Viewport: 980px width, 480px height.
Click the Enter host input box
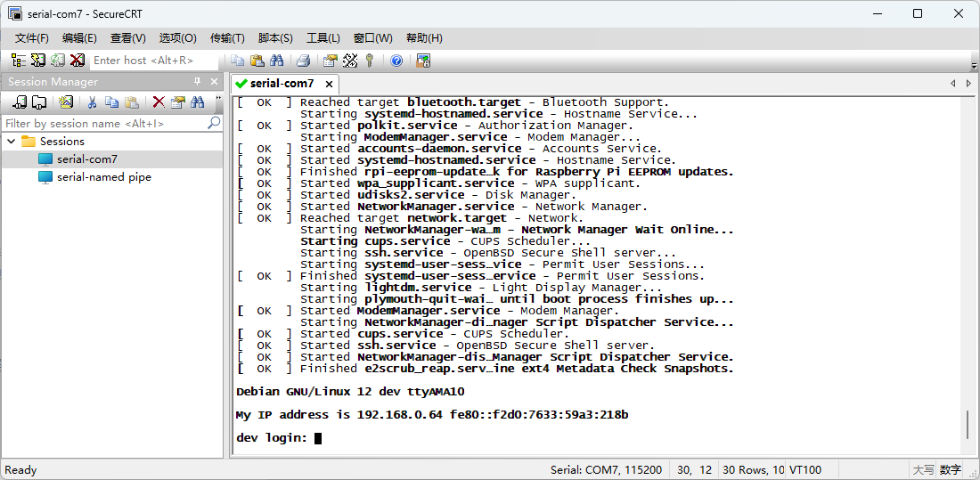[153, 61]
